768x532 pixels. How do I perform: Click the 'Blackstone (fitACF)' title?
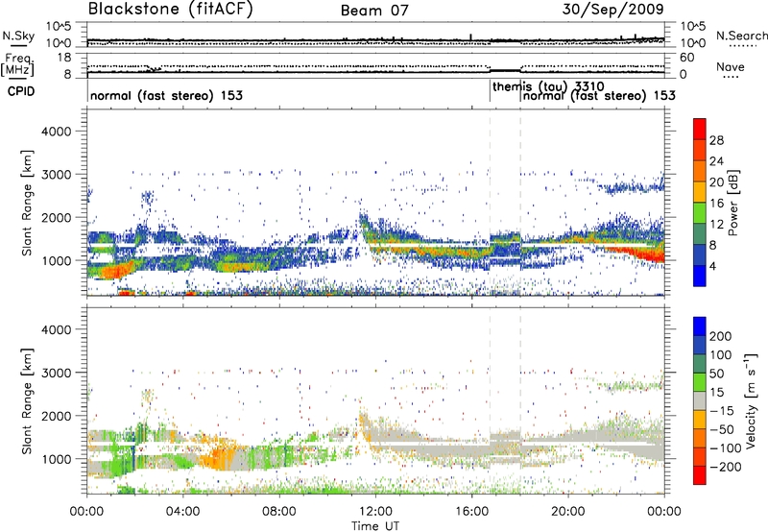pos(171,9)
